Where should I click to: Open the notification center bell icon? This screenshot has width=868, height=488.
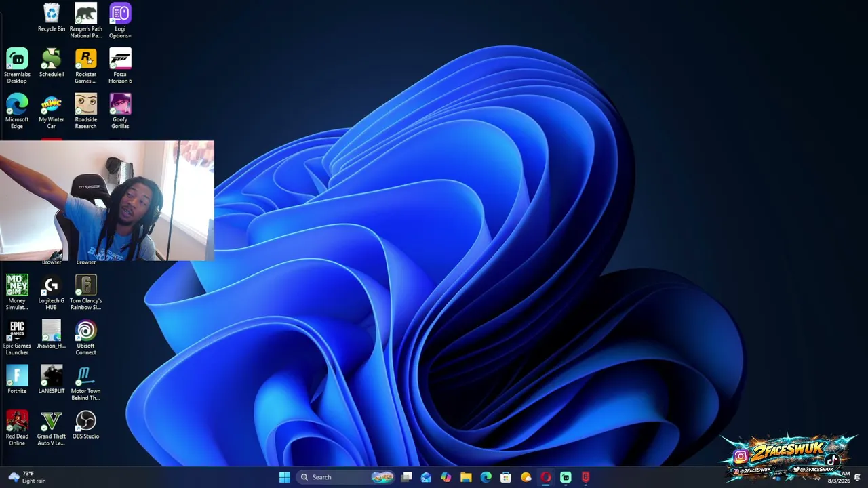[858, 477]
